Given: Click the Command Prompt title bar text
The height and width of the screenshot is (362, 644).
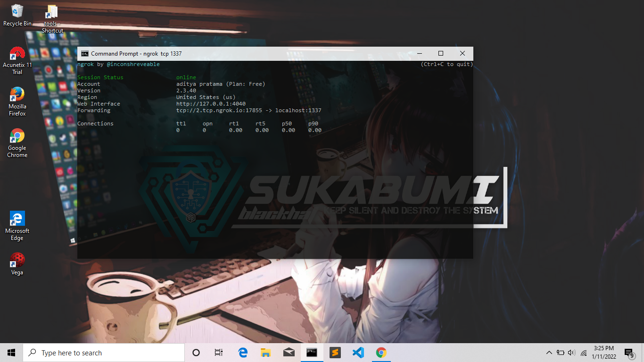Looking at the screenshot, I should [x=136, y=54].
